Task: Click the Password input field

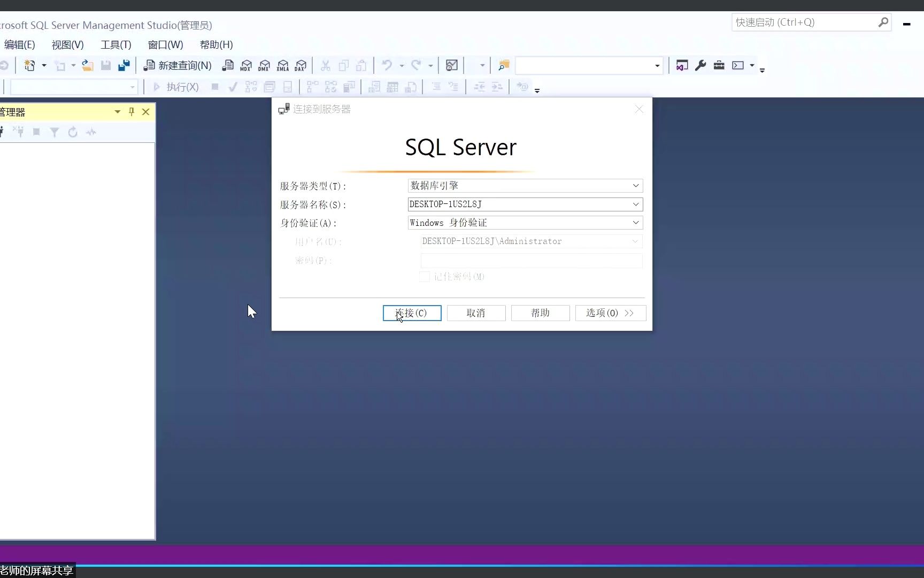Action: (532, 260)
